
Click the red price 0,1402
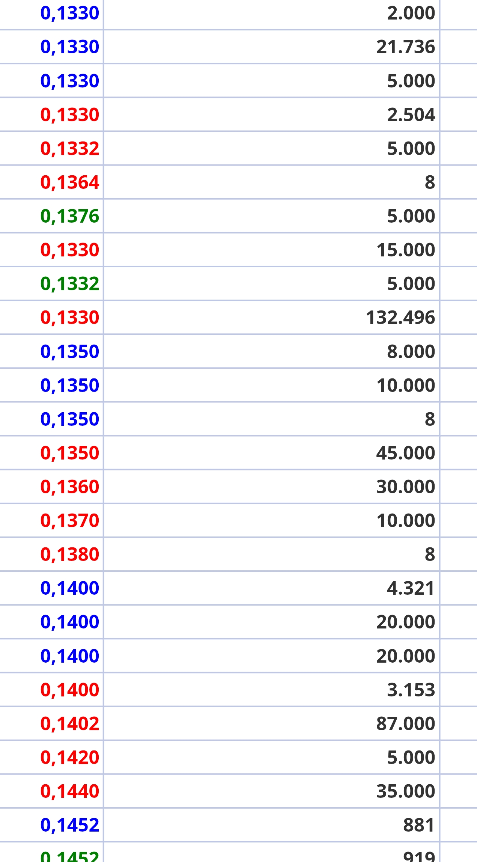point(70,724)
